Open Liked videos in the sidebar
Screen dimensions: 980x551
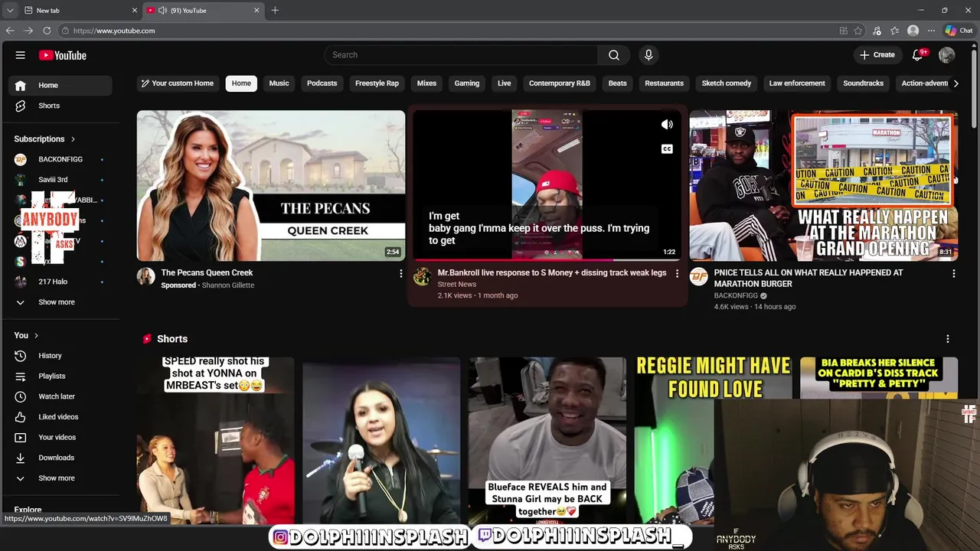pyautogui.click(x=61, y=417)
